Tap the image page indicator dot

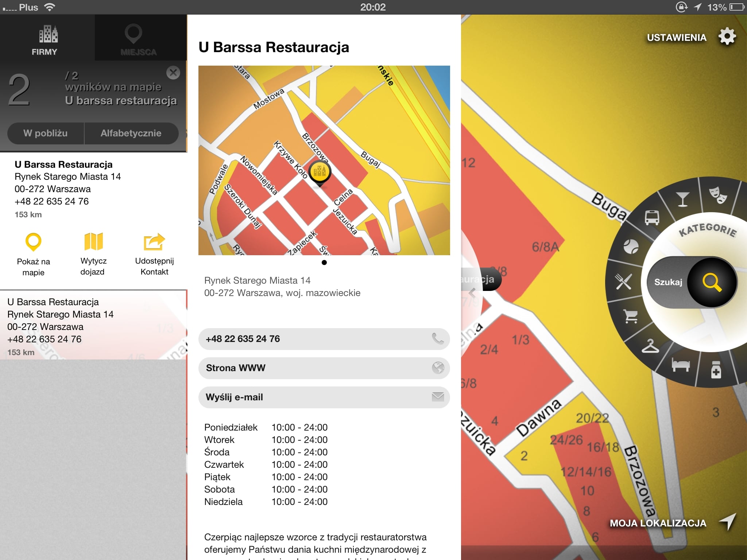pyautogui.click(x=324, y=262)
